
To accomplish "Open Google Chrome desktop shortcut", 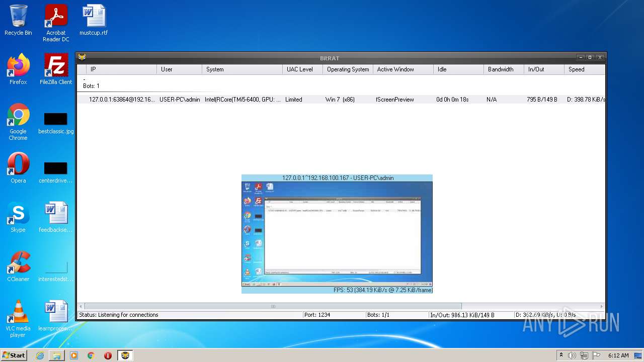I will point(18,122).
